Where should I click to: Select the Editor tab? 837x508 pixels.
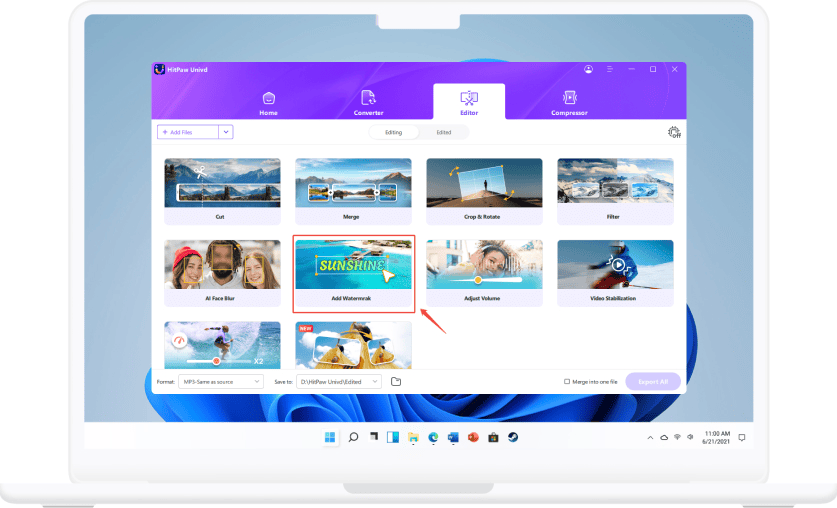pyautogui.click(x=469, y=102)
